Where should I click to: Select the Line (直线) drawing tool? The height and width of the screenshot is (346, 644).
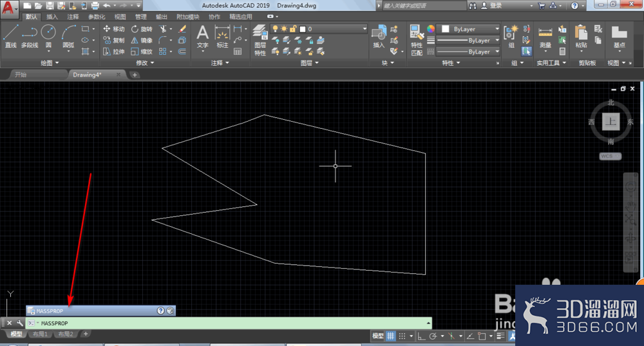tap(11, 36)
